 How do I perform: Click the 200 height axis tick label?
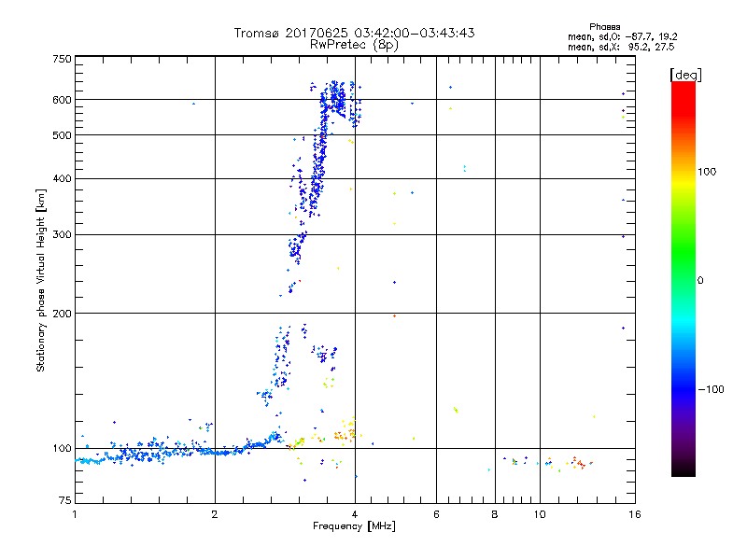(62, 314)
